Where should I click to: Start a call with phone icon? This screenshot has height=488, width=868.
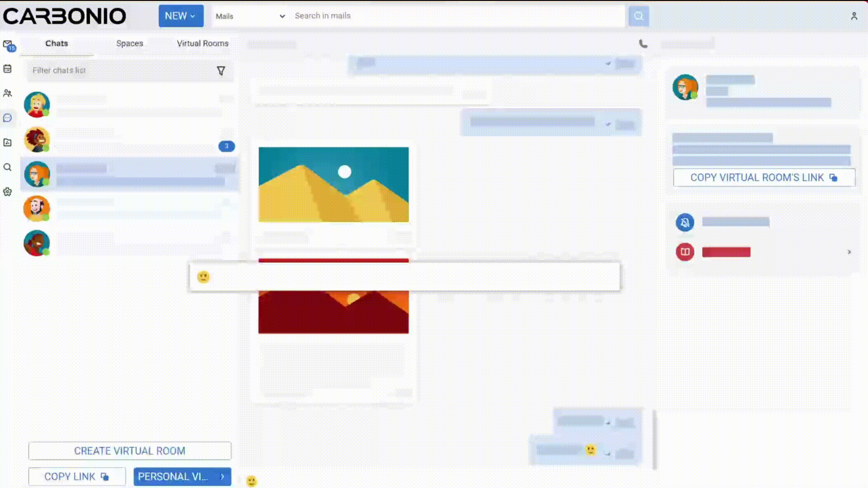(x=643, y=44)
